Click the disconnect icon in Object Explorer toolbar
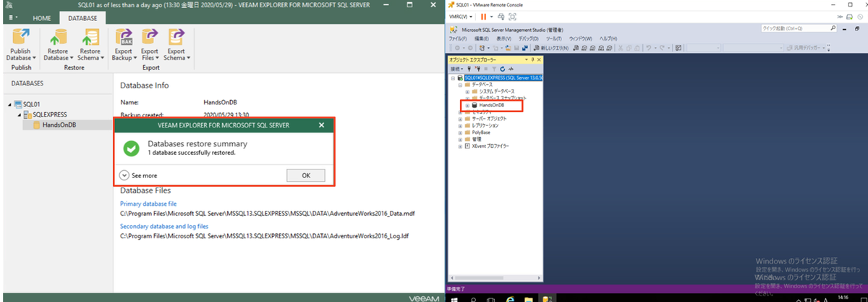 tap(477, 69)
